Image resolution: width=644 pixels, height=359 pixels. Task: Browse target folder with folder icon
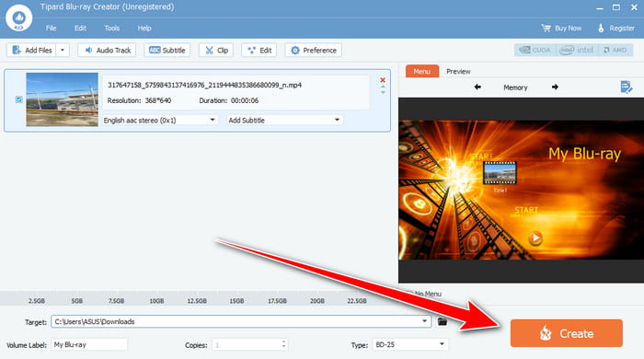coord(442,321)
